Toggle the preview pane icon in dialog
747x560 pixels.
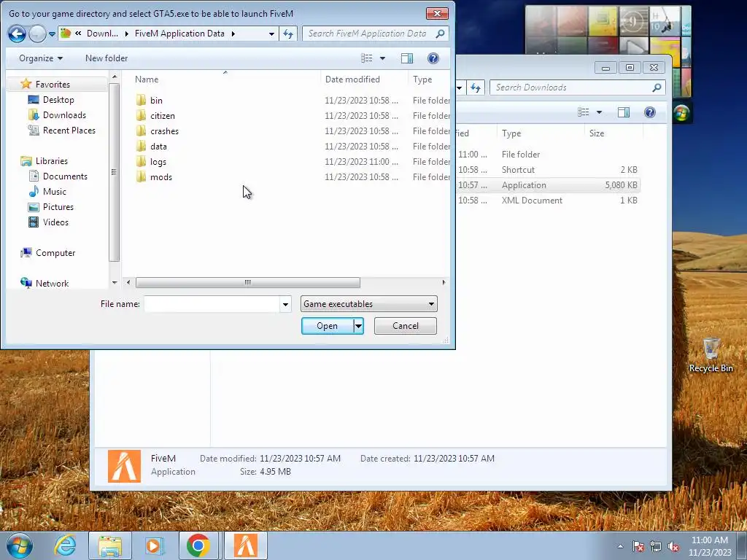[x=407, y=58]
